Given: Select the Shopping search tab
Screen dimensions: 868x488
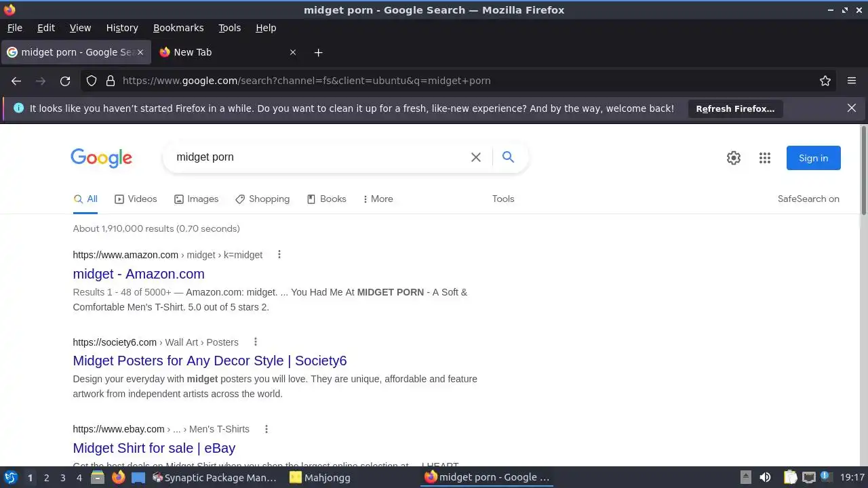Looking at the screenshot, I should 262,199.
